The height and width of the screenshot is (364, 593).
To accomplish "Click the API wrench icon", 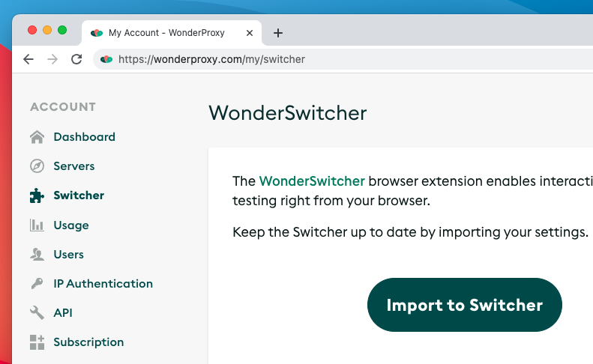I will point(37,312).
